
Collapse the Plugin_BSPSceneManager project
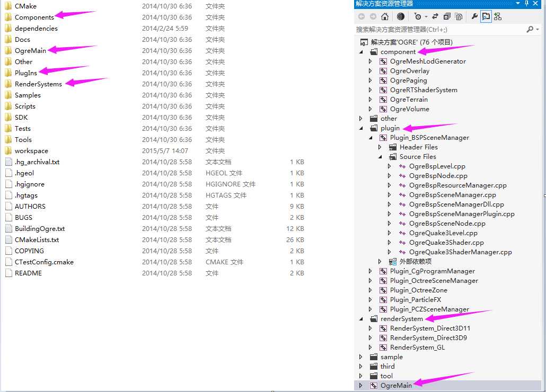click(371, 138)
